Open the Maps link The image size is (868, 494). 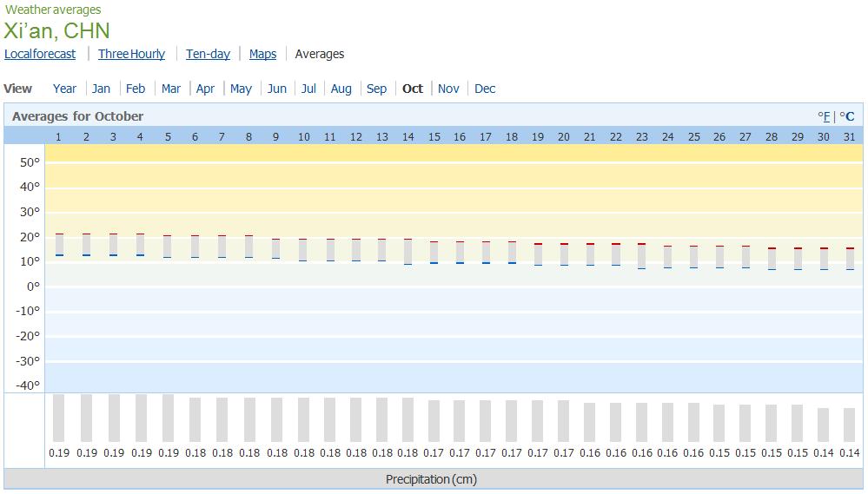[263, 54]
